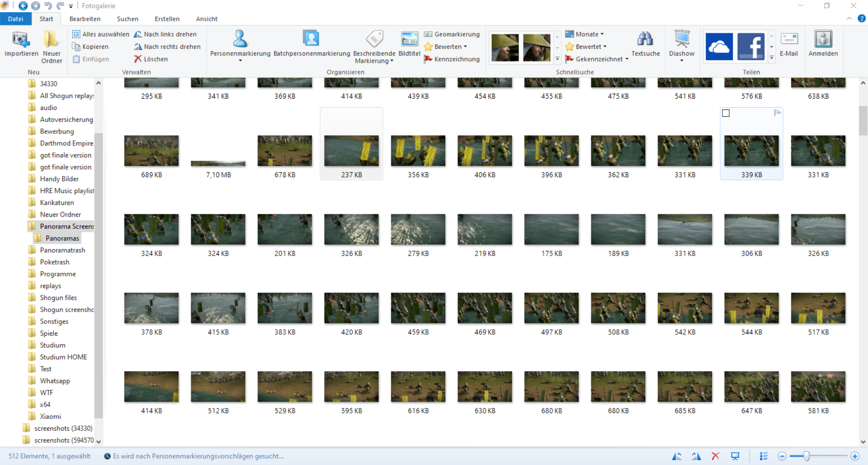The height and width of the screenshot is (465, 868).
Task: Click the first person face in Schnellsuche
Action: pos(505,47)
